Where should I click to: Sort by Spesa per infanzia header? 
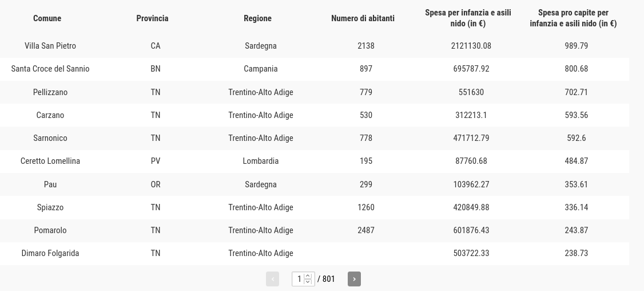point(468,18)
